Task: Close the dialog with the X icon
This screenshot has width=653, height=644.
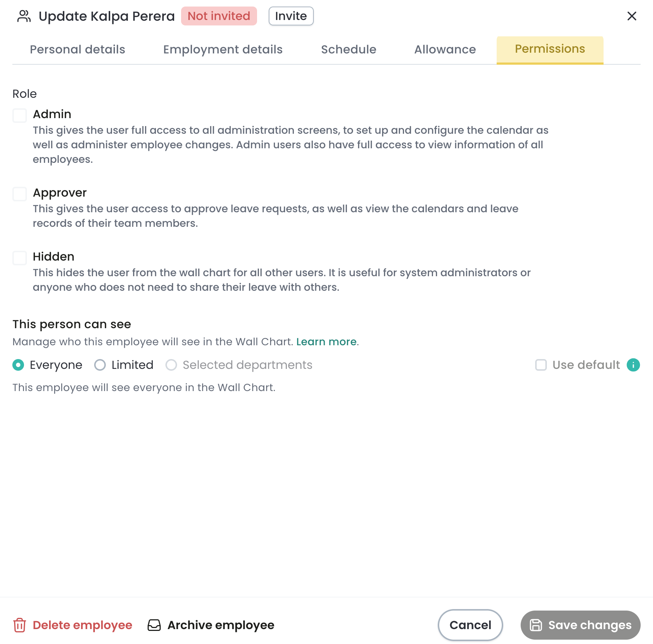Action: (x=632, y=16)
